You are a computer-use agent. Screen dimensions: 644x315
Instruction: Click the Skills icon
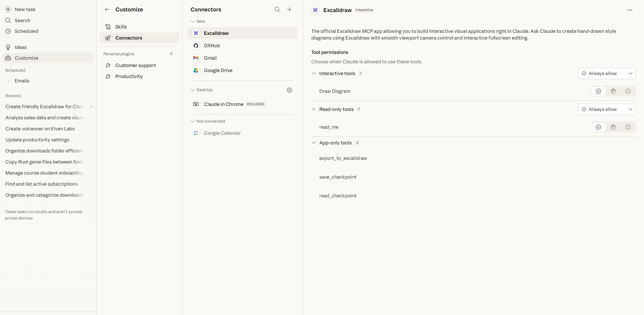[x=108, y=27]
